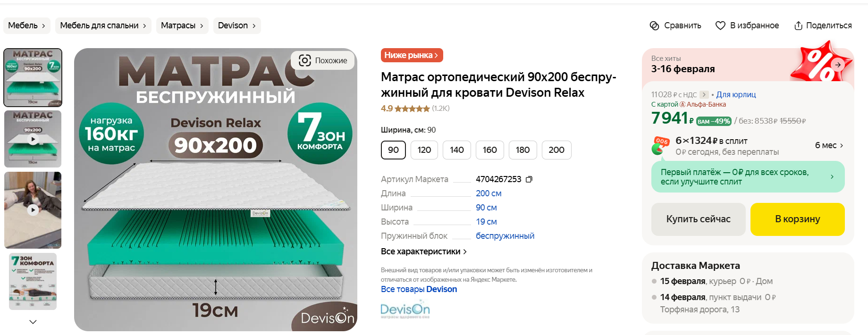
Task: Expand Все характеристики link
Action: click(424, 251)
